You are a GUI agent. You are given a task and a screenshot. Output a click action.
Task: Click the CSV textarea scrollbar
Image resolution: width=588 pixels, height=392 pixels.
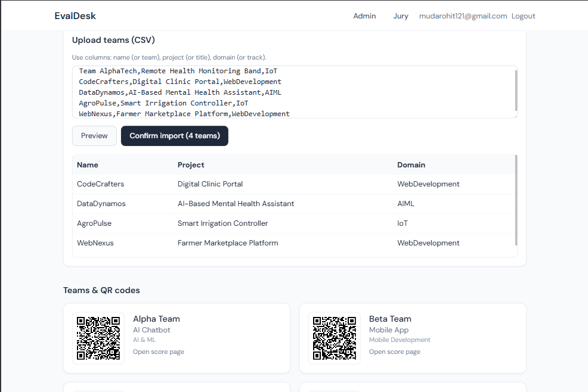tap(516, 90)
